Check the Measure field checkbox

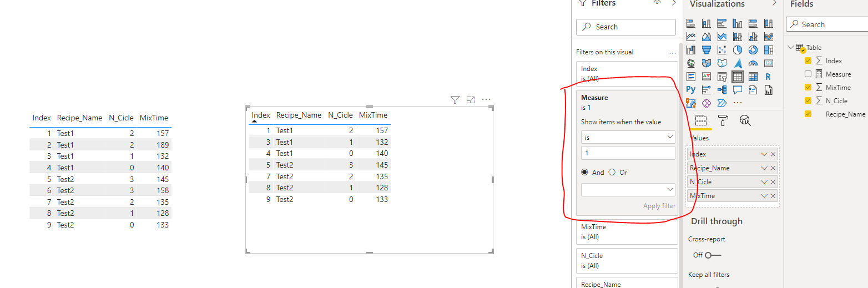pyautogui.click(x=808, y=74)
